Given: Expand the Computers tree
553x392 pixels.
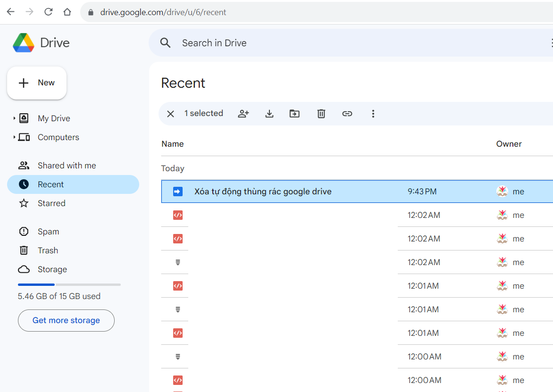Looking at the screenshot, I should click(x=14, y=137).
